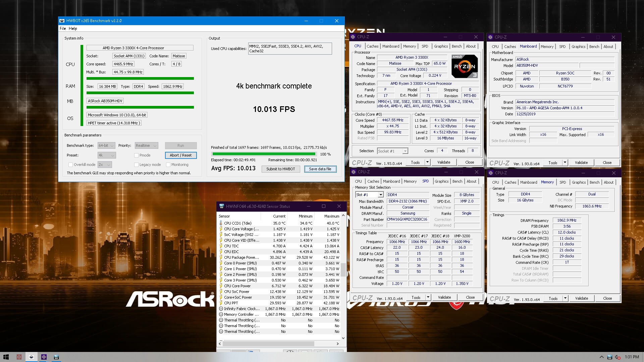The image size is (644, 362).
Task: Enable the Legacy mode checkbox
Action: click(136, 165)
